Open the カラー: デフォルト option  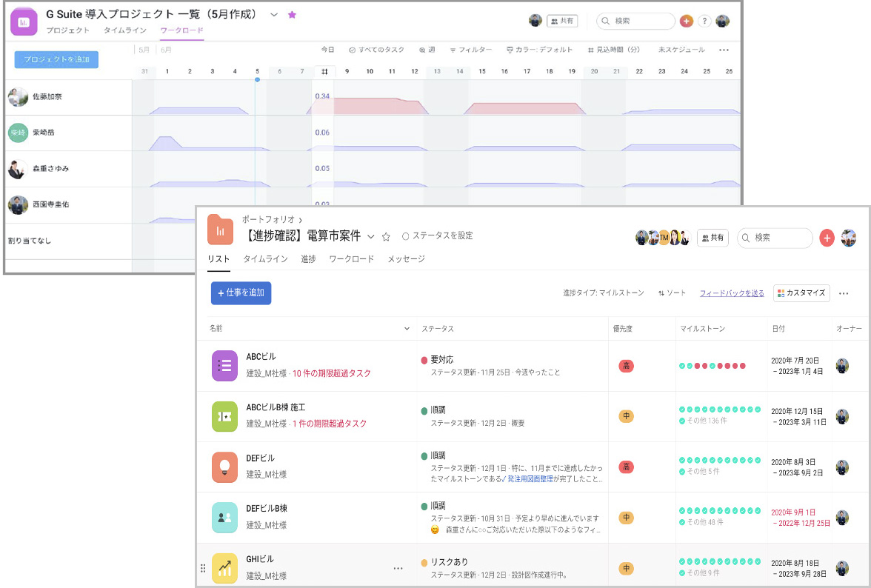pyautogui.click(x=539, y=50)
